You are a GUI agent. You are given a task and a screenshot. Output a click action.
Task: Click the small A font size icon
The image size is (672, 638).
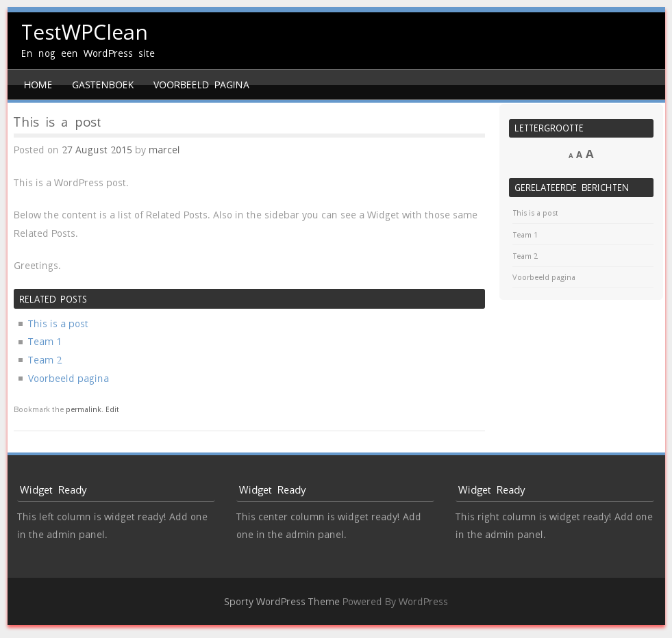tap(571, 156)
